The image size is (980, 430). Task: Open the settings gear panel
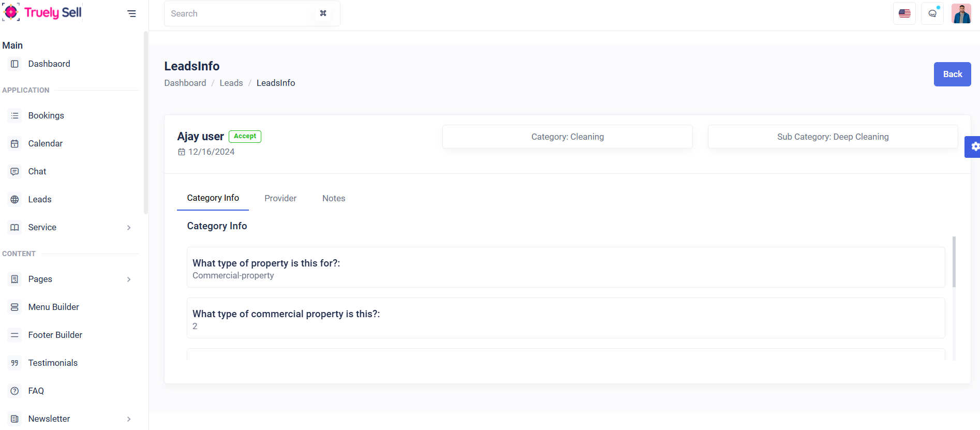(x=974, y=147)
